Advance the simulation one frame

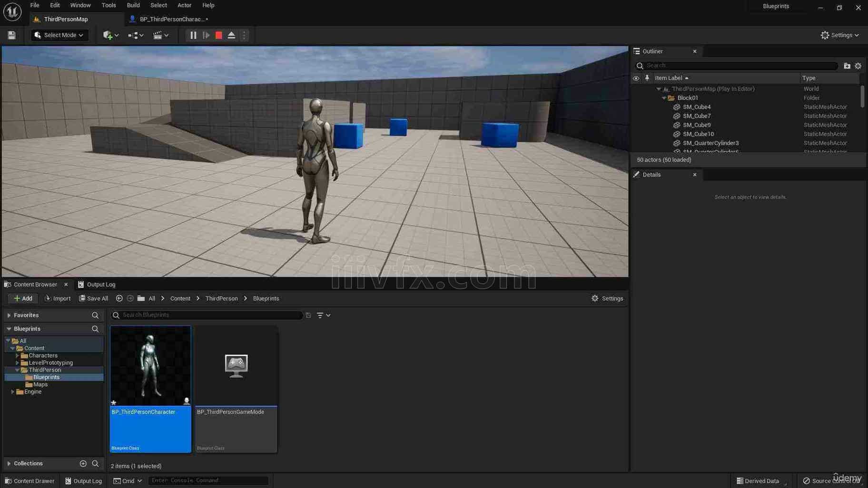coord(206,35)
